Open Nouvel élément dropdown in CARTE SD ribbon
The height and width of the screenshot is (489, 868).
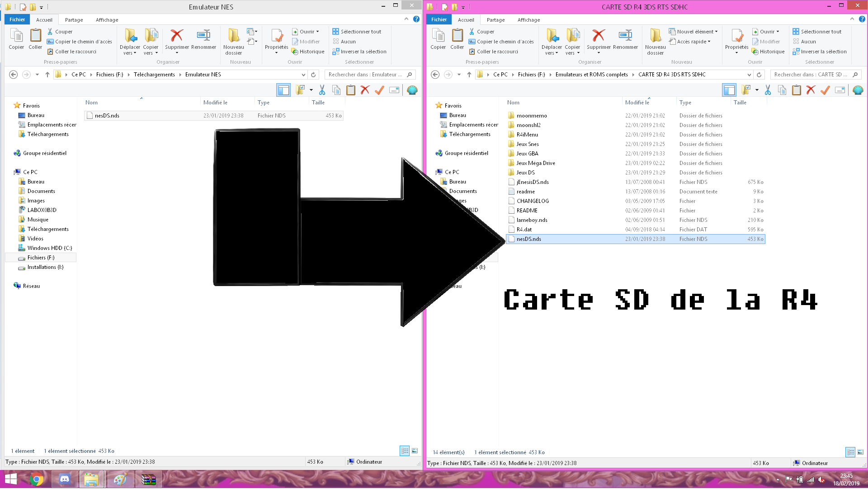point(693,32)
